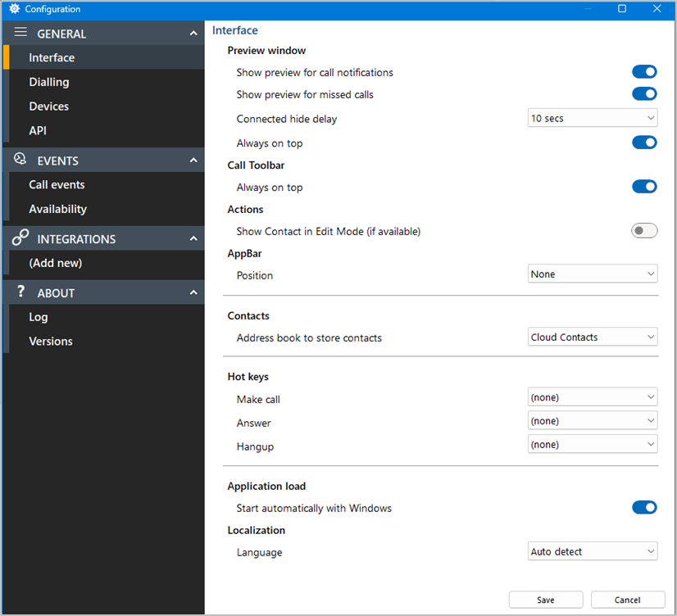Click the GENERAL section header
This screenshot has width=677, height=616.
pos(103,33)
